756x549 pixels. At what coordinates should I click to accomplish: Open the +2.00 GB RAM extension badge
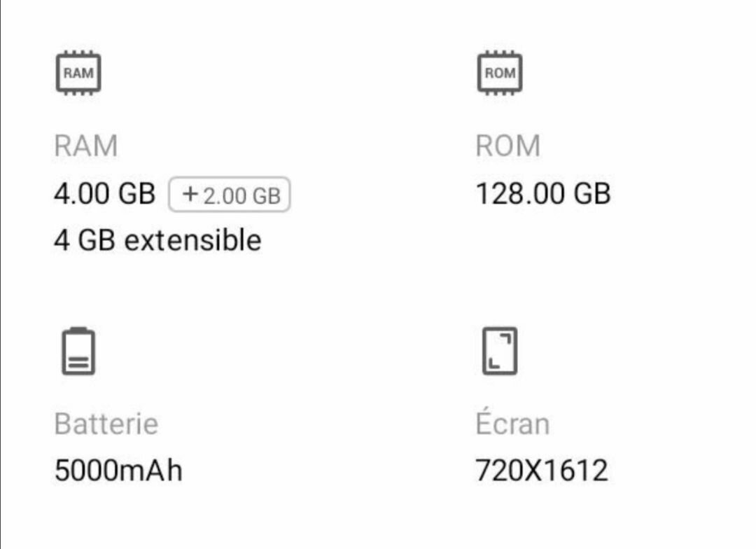[230, 195]
